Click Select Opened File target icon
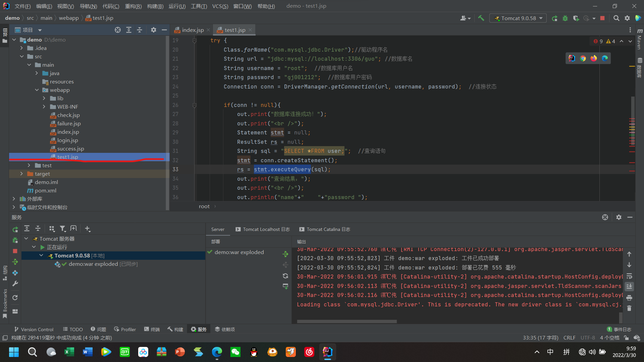The width and height of the screenshot is (644, 362). click(x=117, y=30)
